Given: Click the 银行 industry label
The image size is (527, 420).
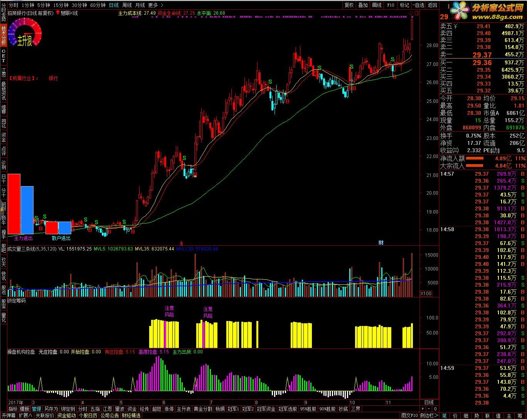Looking at the screenshot, I should tap(53, 78).
